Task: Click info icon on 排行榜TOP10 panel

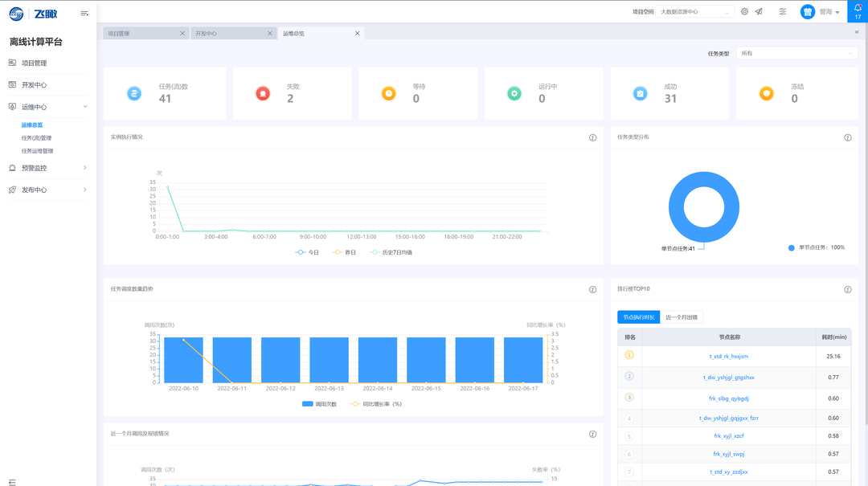Action: (847, 289)
